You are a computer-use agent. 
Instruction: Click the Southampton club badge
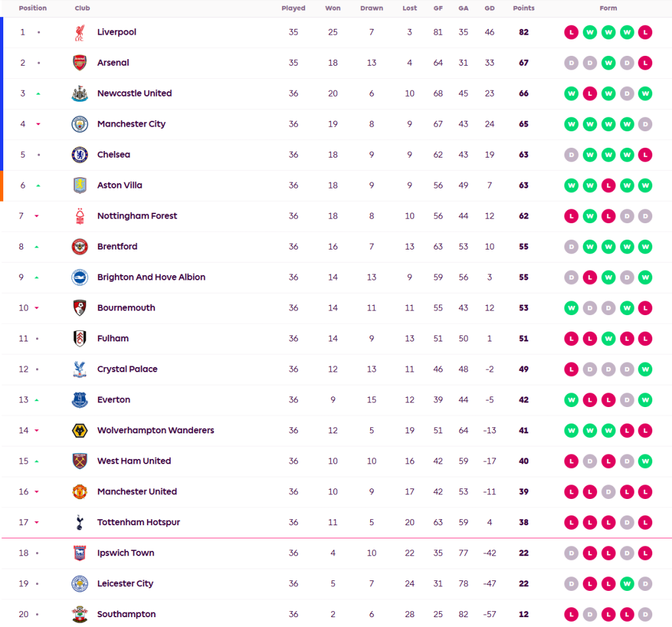coord(79,615)
